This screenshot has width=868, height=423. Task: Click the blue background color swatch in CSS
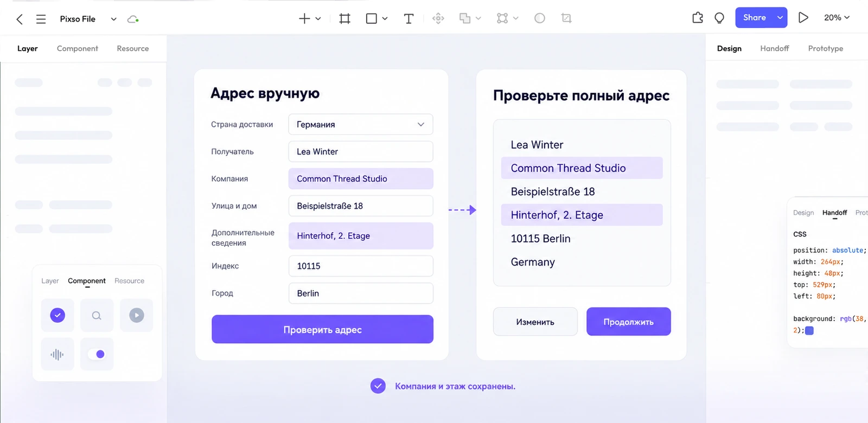click(809, 330)
